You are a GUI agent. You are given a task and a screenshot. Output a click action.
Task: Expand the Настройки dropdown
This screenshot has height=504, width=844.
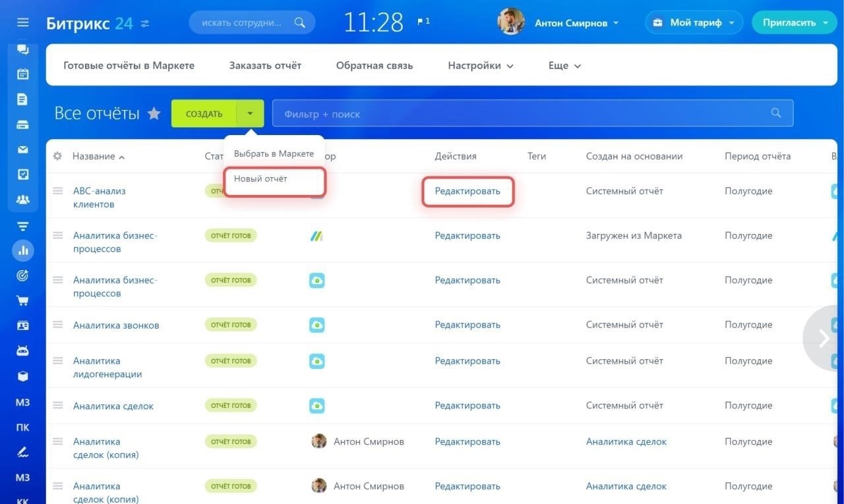(x=481, y=65)
